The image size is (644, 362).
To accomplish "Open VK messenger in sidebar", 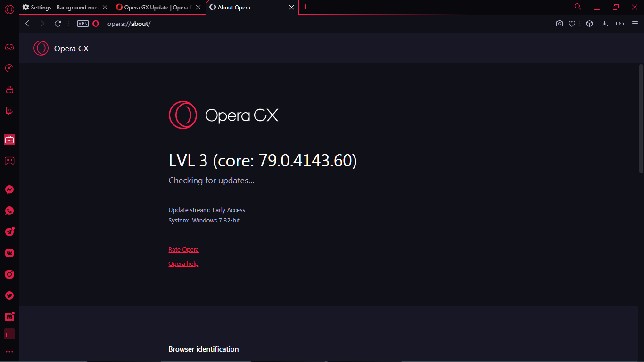I will tap(9, 253).
